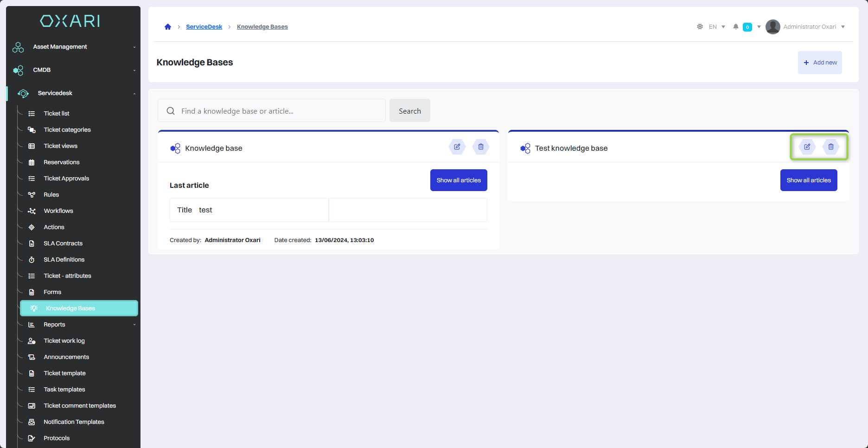Screen dimensions: 868x448
Task: Edit the 'Test knowledge base' entry
Action: point(807,147)
